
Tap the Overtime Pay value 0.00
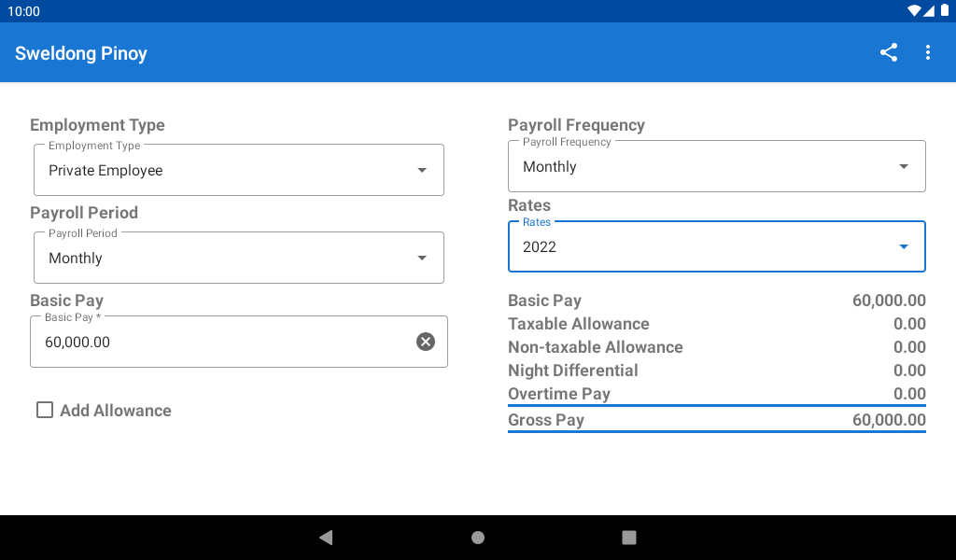909,394
